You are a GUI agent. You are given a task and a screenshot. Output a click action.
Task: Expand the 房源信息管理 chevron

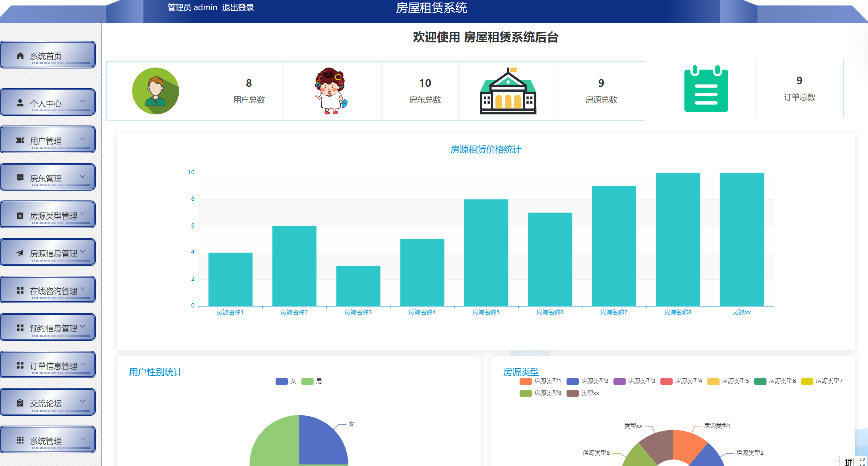[83, 251]
